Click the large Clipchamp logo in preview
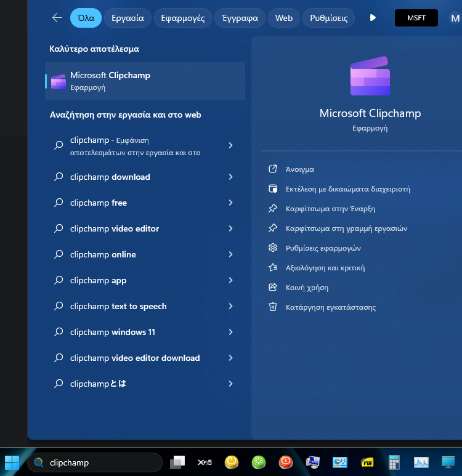Screen dimensions: 462x476 click(370, 76)
